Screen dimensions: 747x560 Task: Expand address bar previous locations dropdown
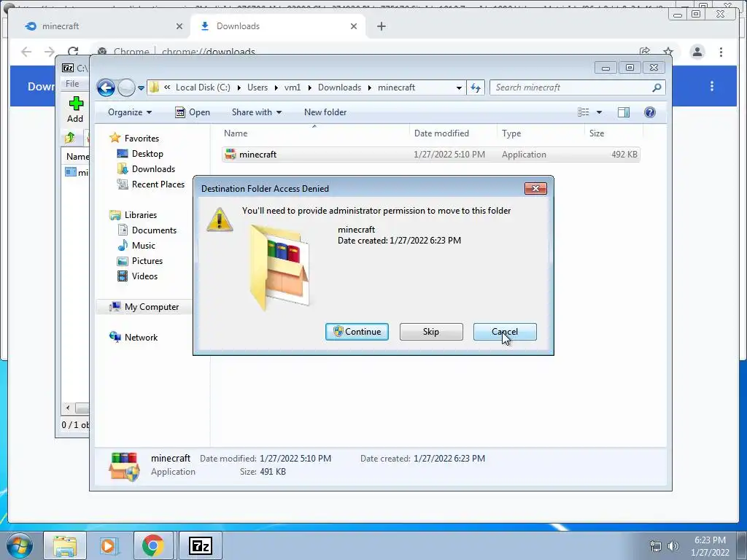coord(459,87)
